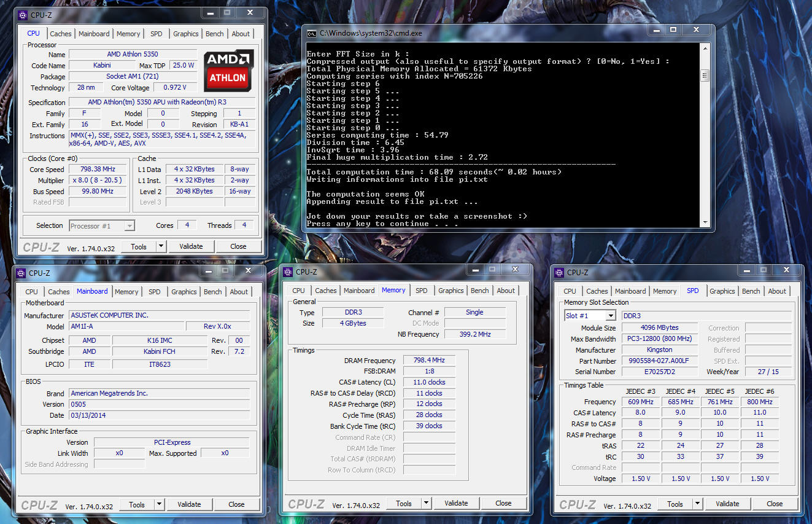
Task: Click the Level 2 cache value 2048 KBytes
Action: [194, 192]
